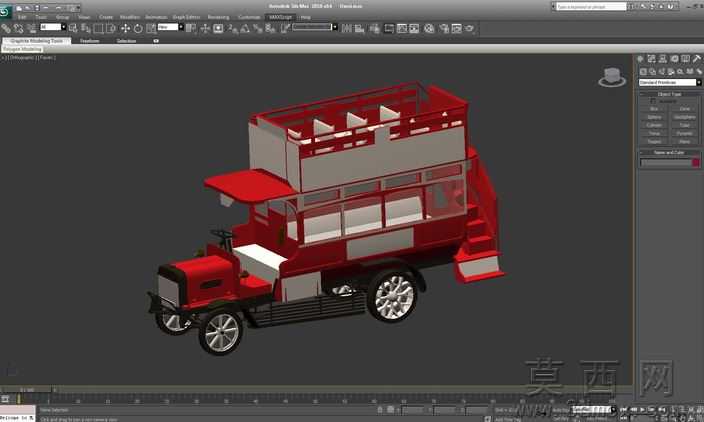Collapse the Object Type rollout
This screenshot has width=704, height=422.
click(x=669, y=94)
